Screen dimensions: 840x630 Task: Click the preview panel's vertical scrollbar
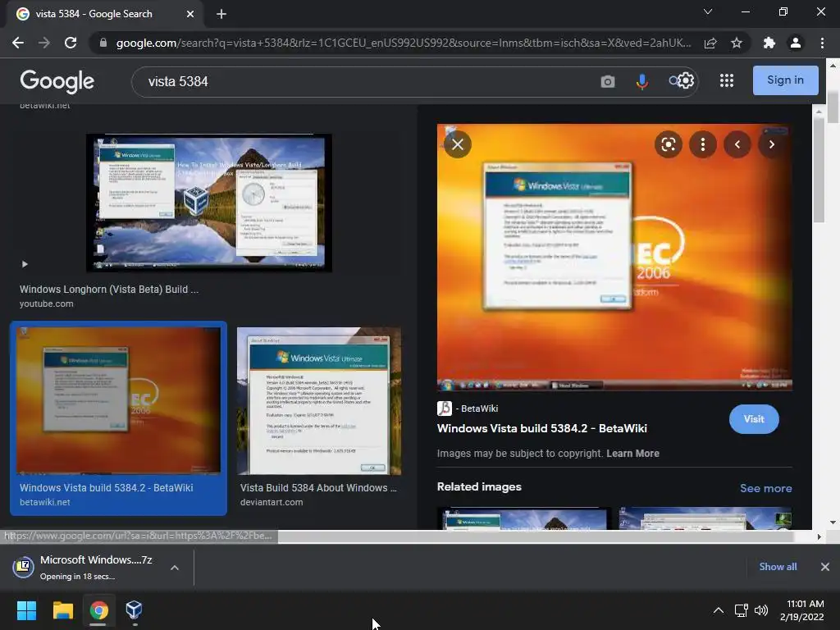tap(819, 169)
